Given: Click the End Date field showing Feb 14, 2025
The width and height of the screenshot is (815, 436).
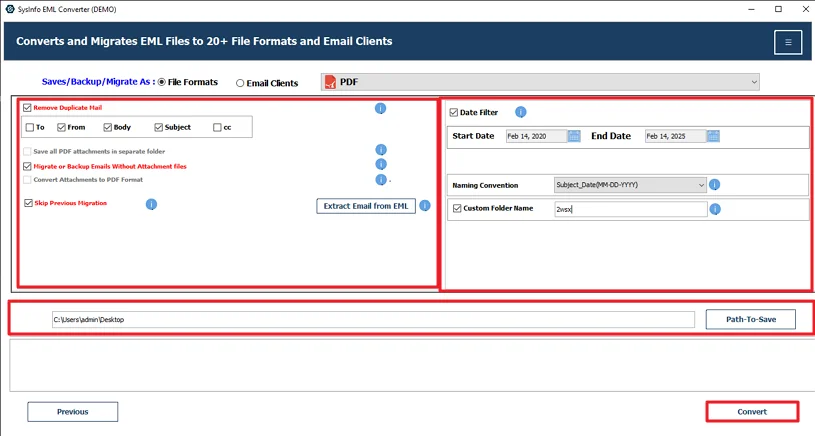Looking at the screenshot, I should tap(675, 136).
